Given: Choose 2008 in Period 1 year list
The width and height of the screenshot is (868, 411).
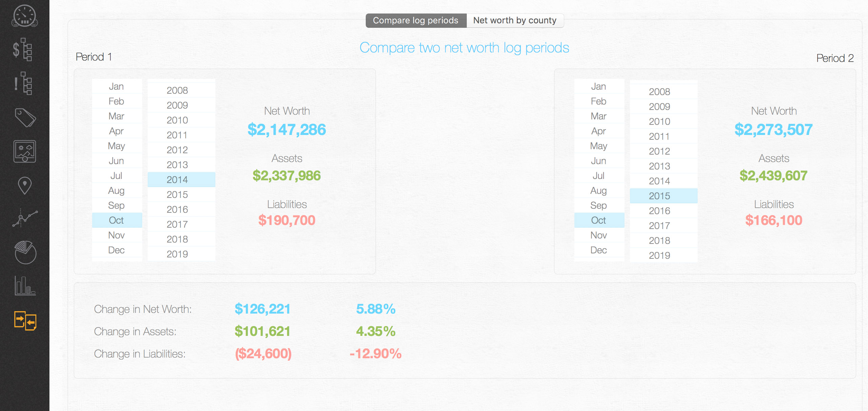Looking at the screenshot, I should tap(181, 90).
